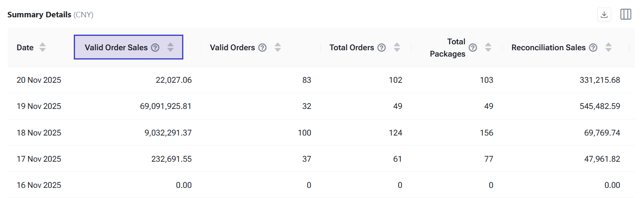Screen dimensions: 644x198
Task: Sort by Valid Order Sales arrows
Action: (170, 48)
